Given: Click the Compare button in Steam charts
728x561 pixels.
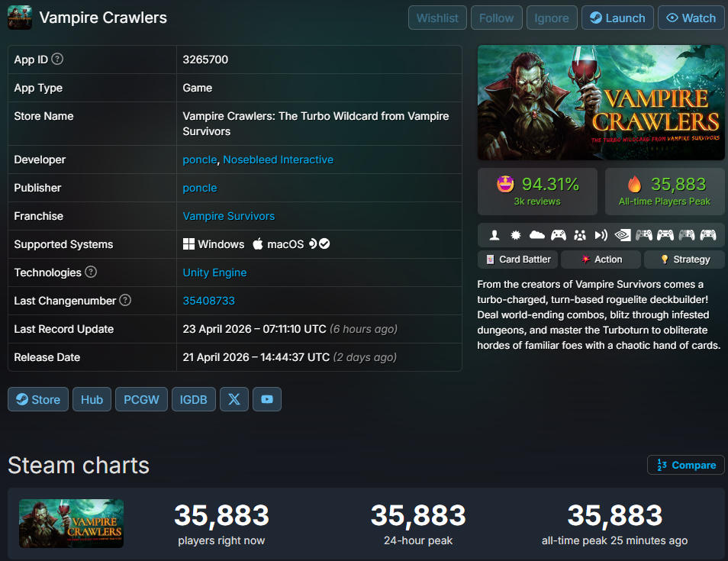Looking at the screenshot, I should coord(686,465).
